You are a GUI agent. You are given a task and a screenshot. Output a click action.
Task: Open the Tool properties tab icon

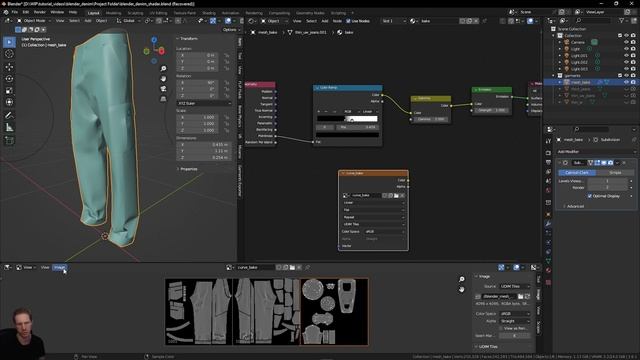[548, 141]
